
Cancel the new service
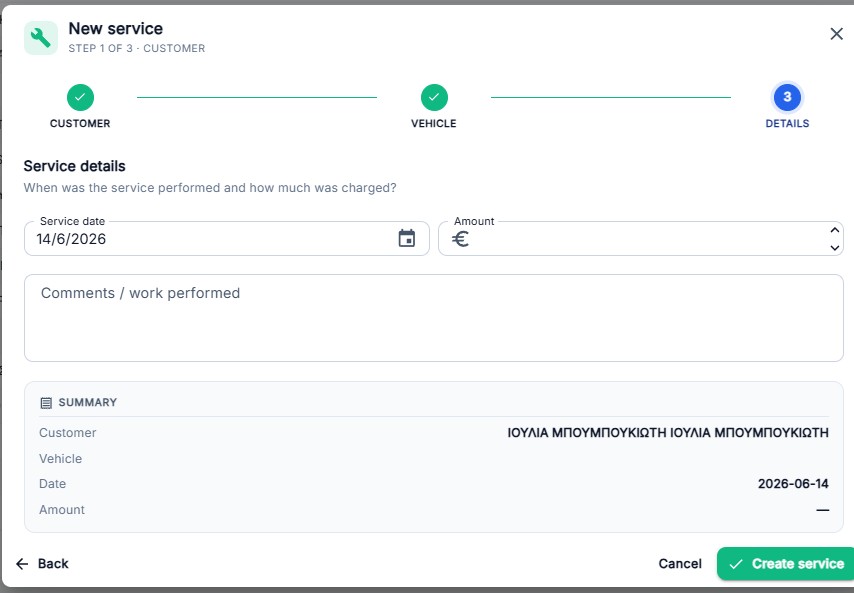coord(680,564)
